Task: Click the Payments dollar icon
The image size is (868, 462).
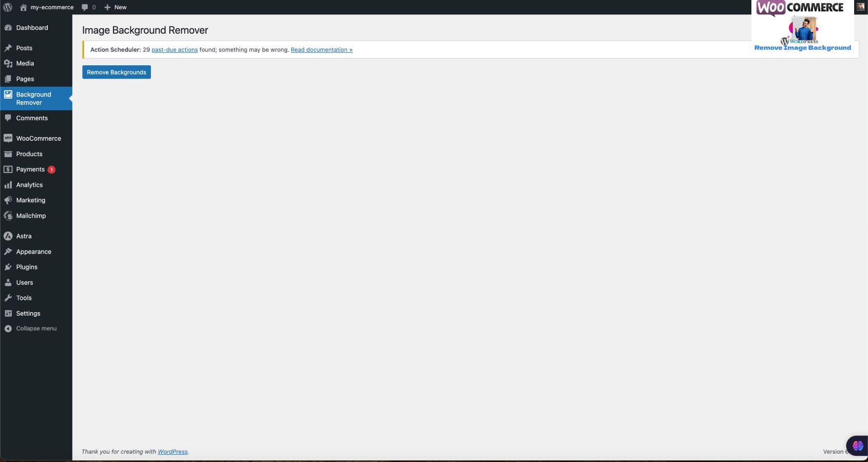Action: coord(8,169)
